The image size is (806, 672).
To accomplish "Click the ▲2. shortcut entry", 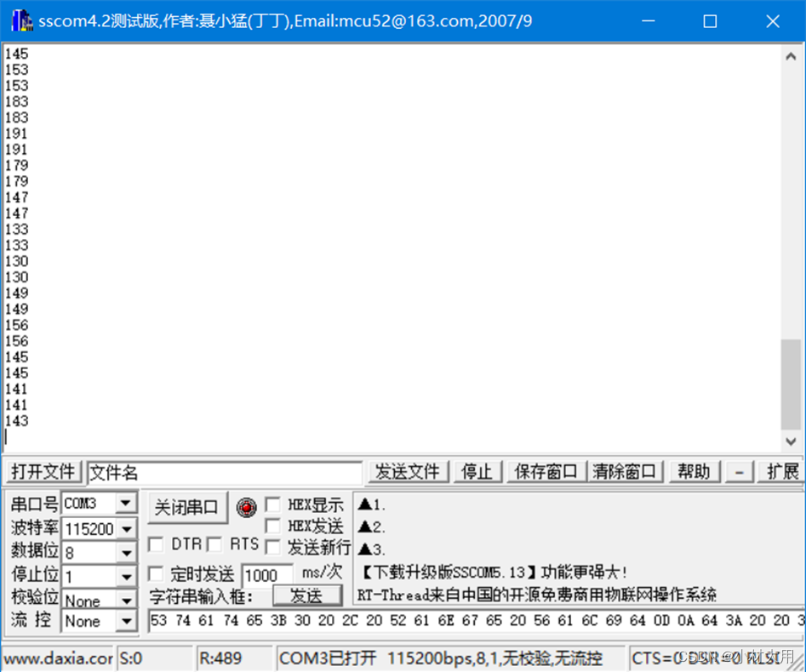I will click(371, 527).
